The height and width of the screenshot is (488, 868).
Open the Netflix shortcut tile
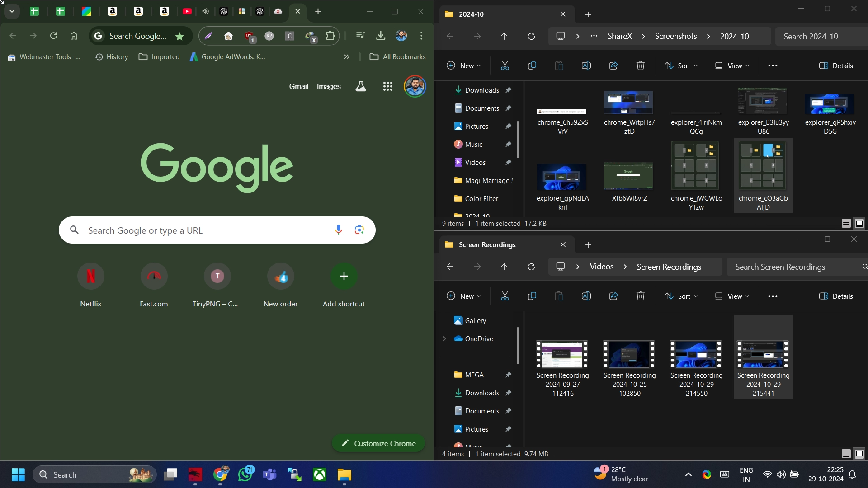[x=90, y=285]
